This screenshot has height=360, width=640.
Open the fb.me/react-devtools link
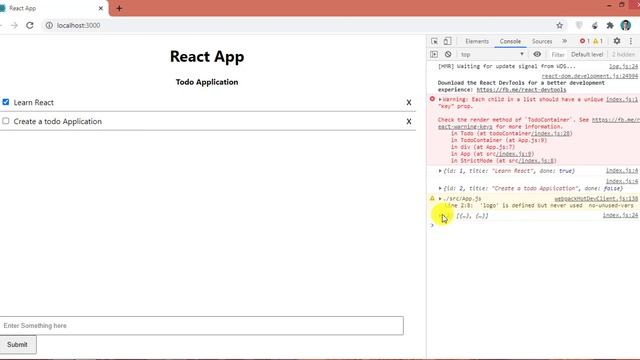point(521,89)
